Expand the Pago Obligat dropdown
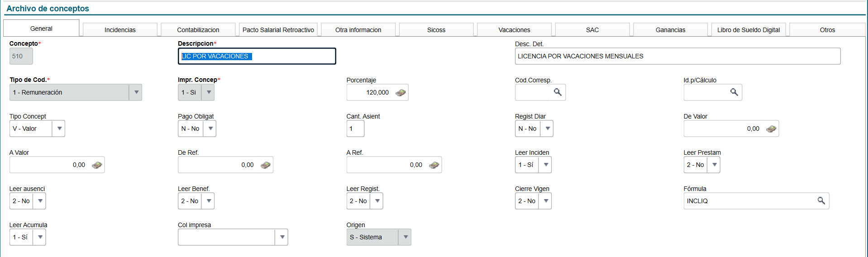Screen dimensions: 868x257 [210, 128]
